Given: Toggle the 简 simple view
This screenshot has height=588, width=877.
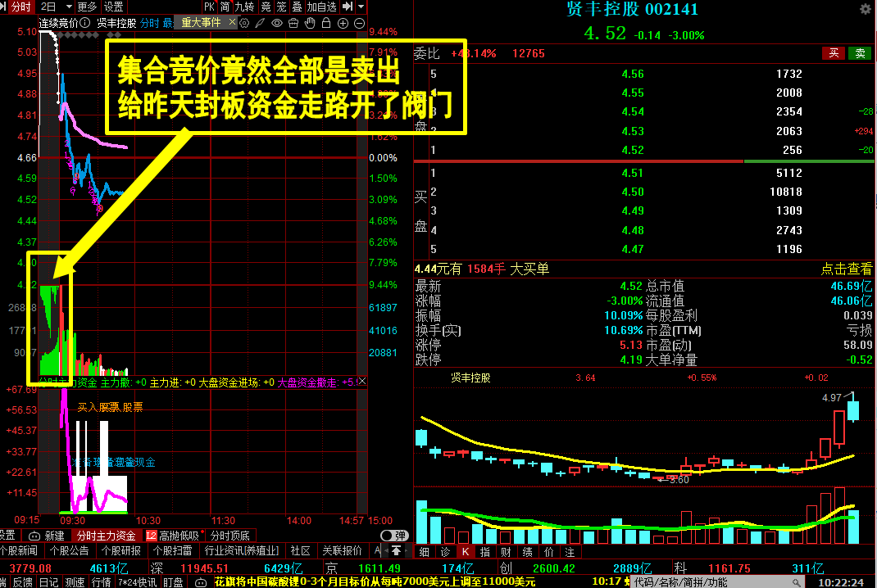Looking at the screenshot, I should [225, 7].
